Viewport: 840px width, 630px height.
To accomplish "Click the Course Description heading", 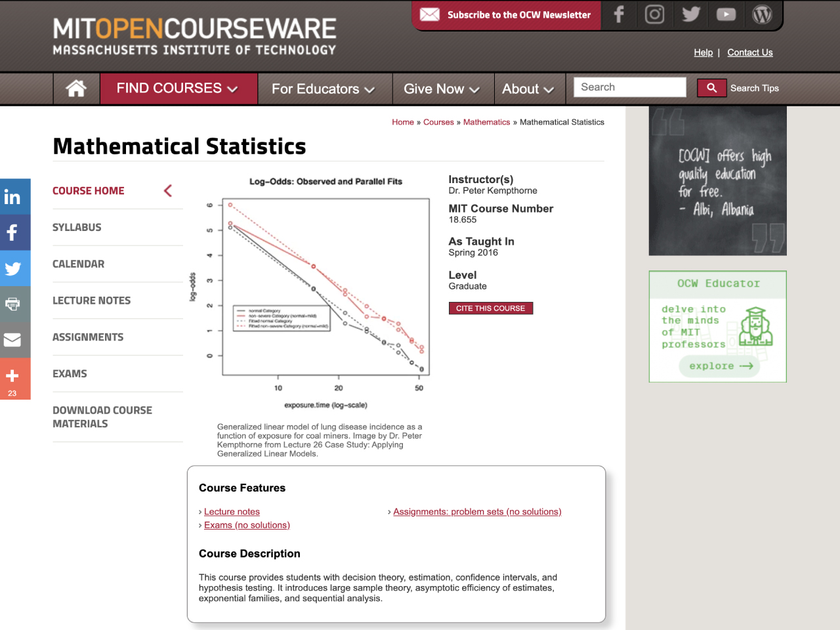I will coord(249,554).
